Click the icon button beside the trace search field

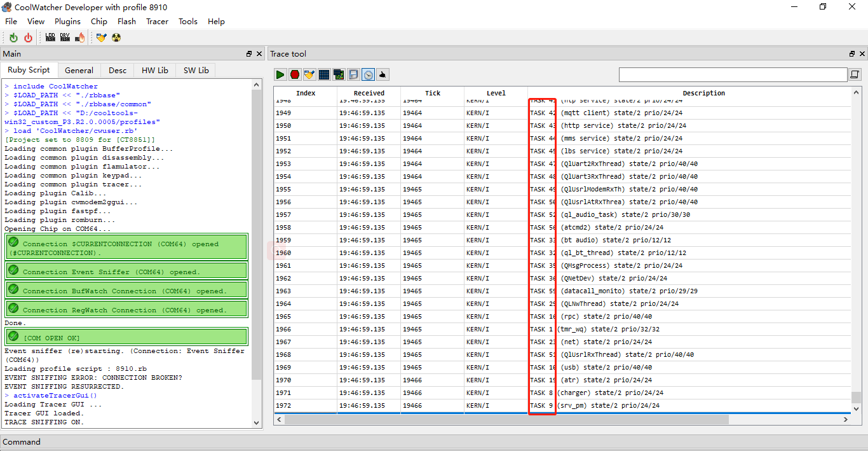pos(855,75)
